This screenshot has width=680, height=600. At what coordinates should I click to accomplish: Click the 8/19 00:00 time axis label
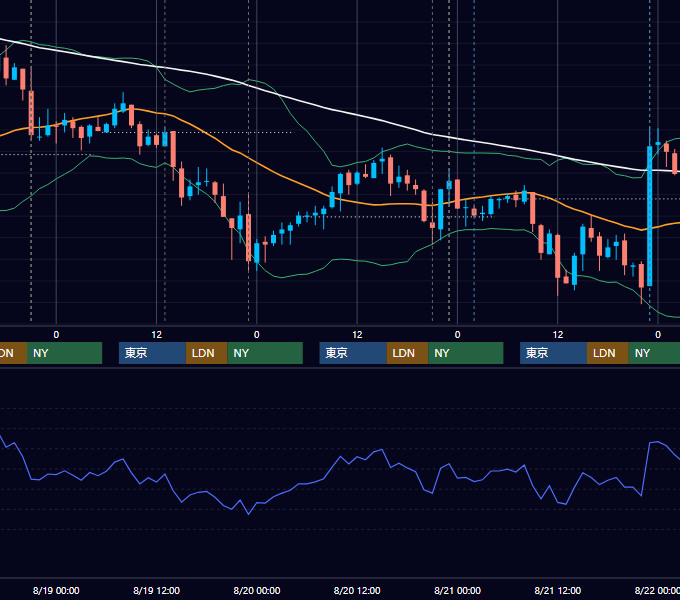[x=56, y=590]
